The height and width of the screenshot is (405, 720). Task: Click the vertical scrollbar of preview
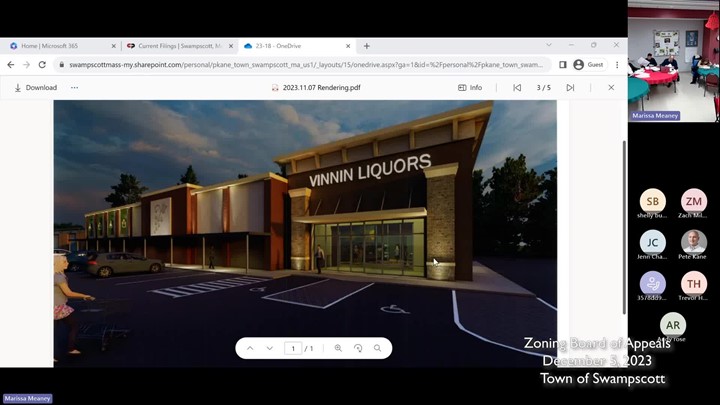[624, 227]
